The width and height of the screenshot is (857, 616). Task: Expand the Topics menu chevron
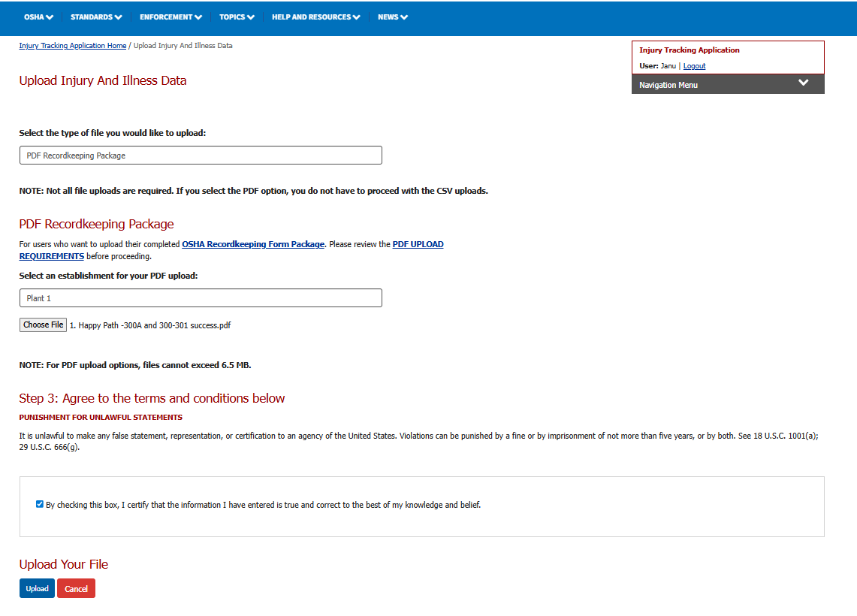click(250, 17)
